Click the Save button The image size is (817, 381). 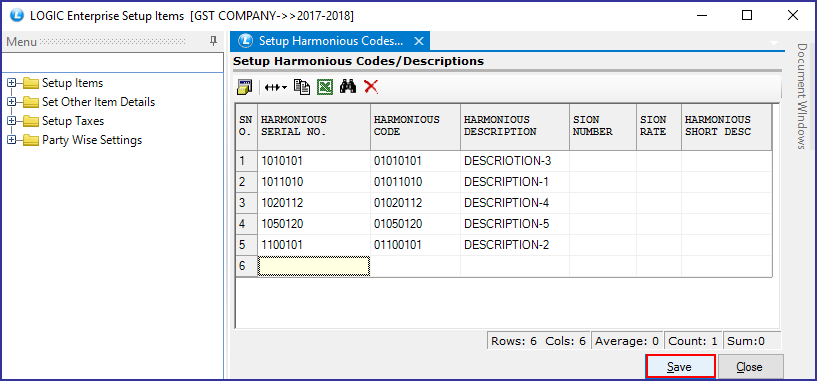coord(679,367)
